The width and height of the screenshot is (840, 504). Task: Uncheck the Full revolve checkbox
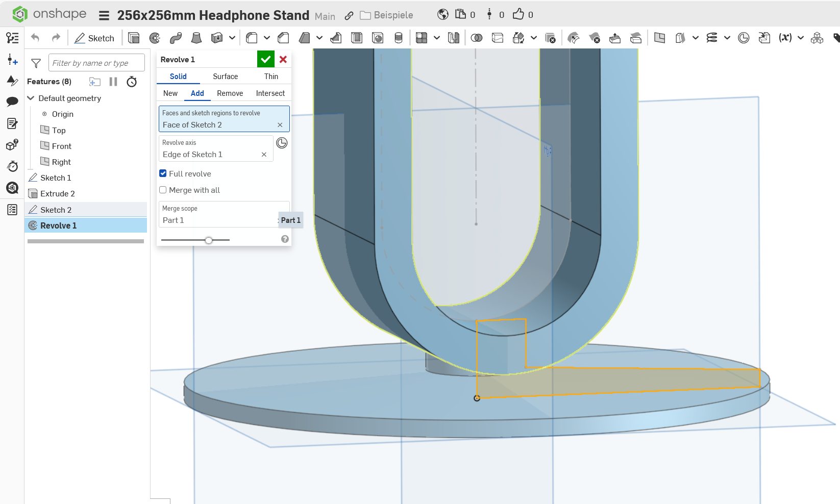tap(163, 173)
